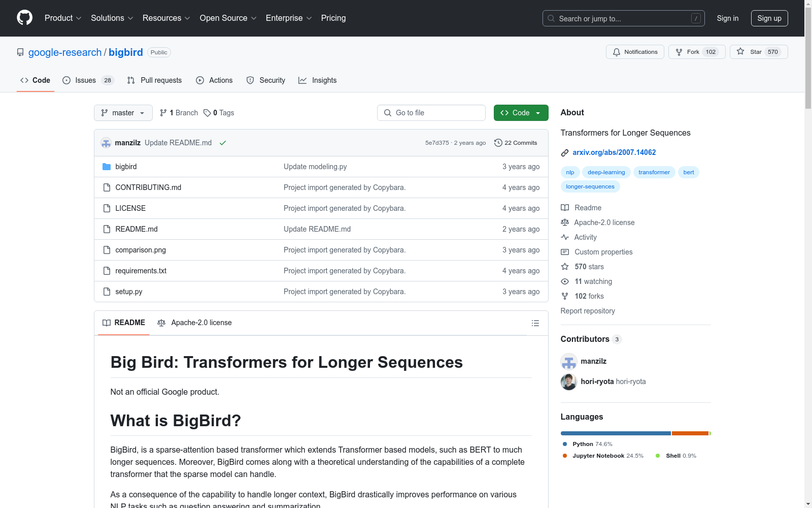The image size is (812, 508).
Task: Switch to the Security tab
Action: tap(266, 80)
